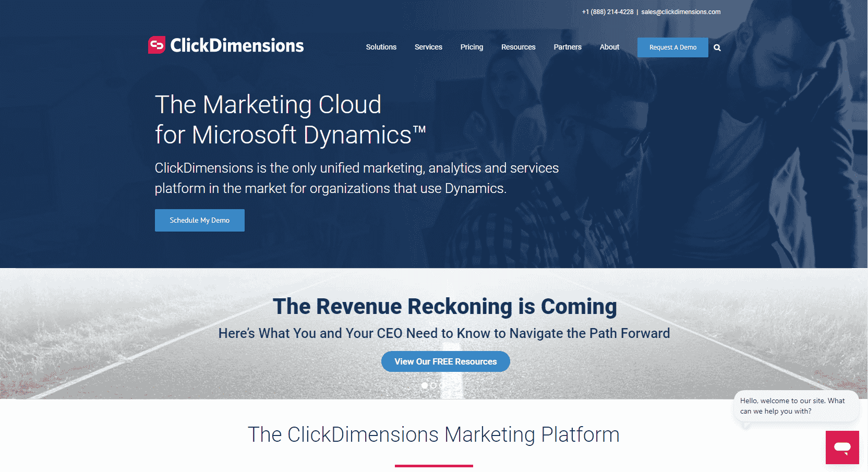Click 'The Revenue Reckoning is Coming' headline
Viewport: 868px width, 472px height.
pyautogui.click(x=445, y=307)
